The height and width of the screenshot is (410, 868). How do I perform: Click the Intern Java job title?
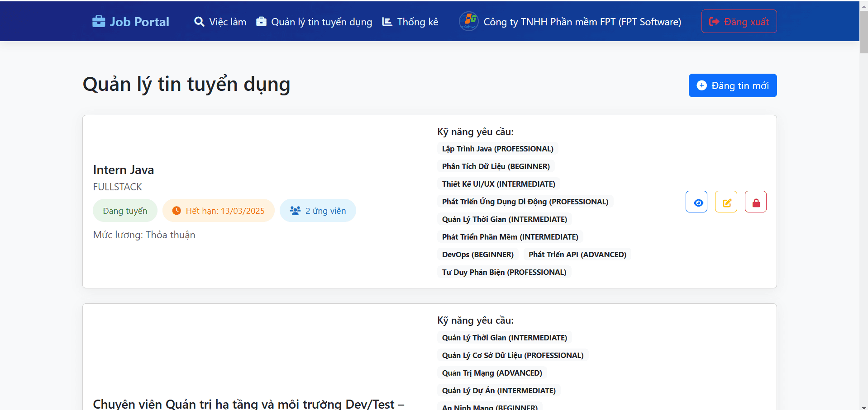point(124,170)
